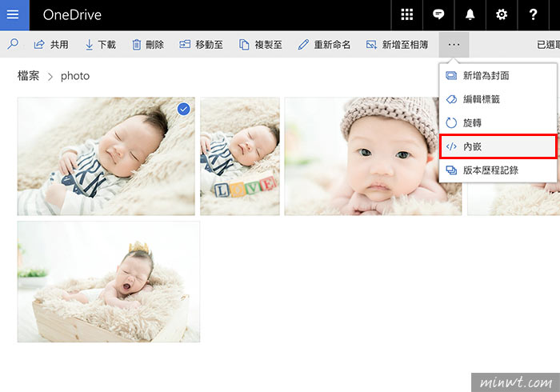Open the sleeping baby in striped outfit photo
The image size is (560, 392).
click(x=106, y=156)
